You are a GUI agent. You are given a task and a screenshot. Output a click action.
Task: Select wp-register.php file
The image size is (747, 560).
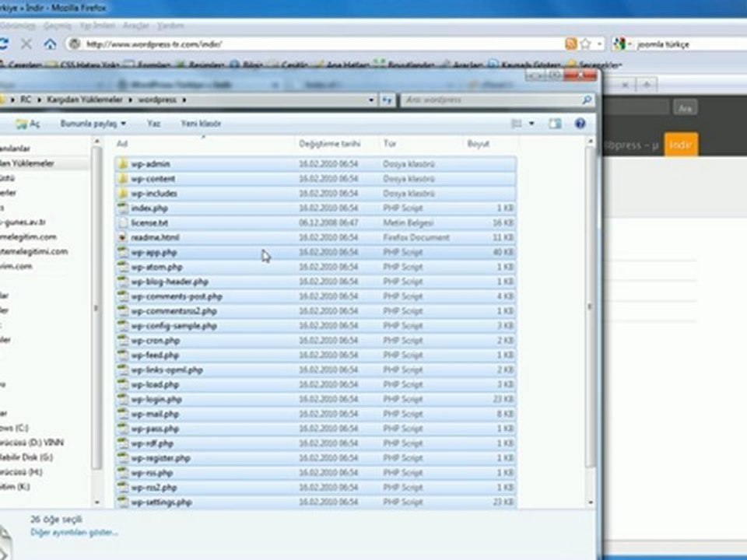(x=315, y=458)
